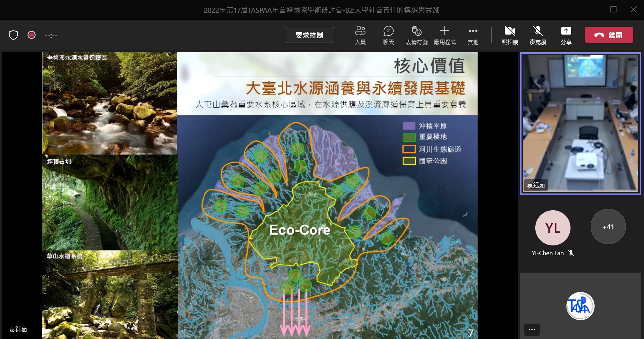Select the YL avatar of Yi-Chen Lan
Viewport: 644px width, 339px height.
click(x=552, y=228)
